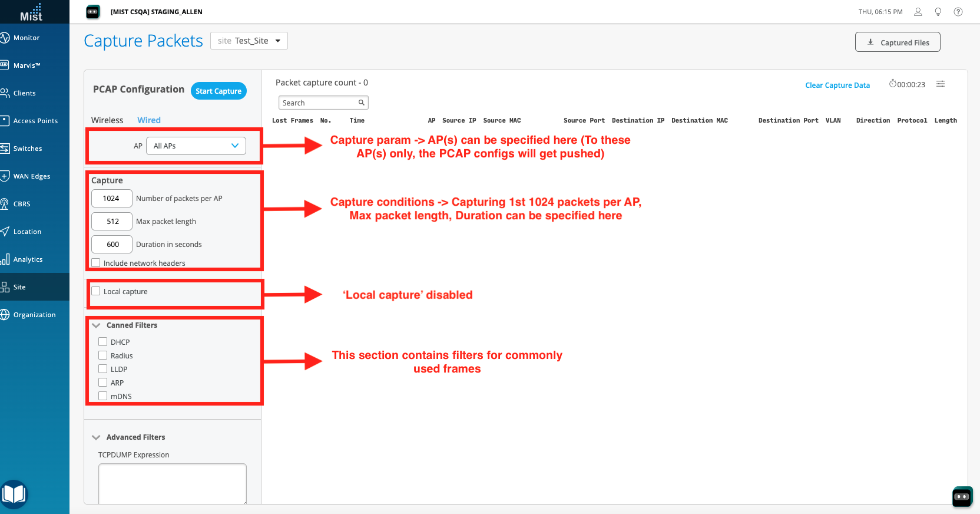Switch to the Wired tab
This screenshot has width=980, height=514.
(149, 120)
